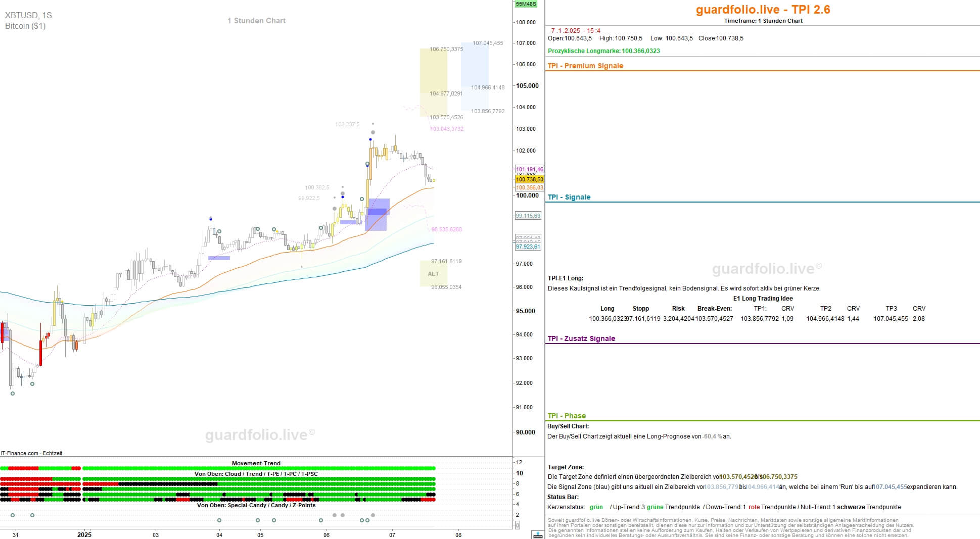Click the Target Zone: heading

(x=566, y=467)
